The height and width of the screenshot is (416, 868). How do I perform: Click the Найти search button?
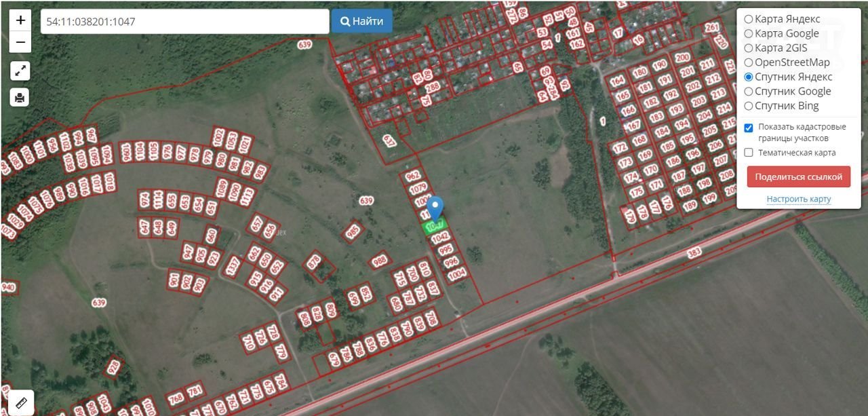pos(361,21)
